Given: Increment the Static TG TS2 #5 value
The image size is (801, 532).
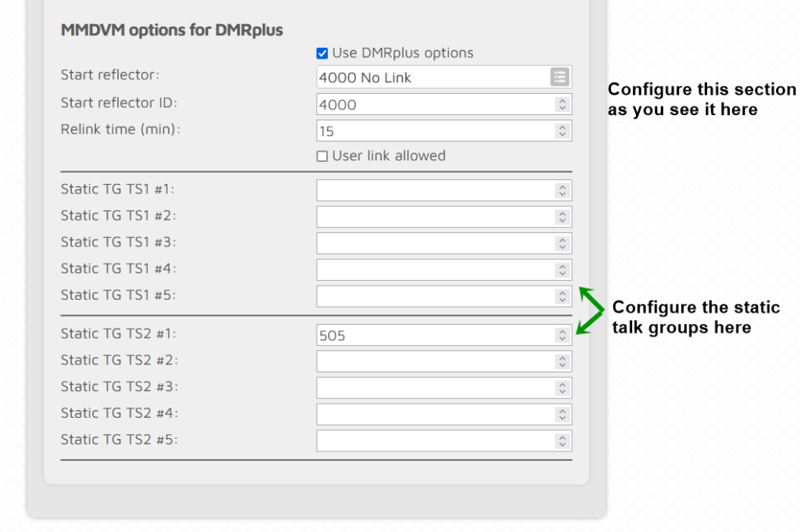Looking at the screenshot, I should [562, 437].
